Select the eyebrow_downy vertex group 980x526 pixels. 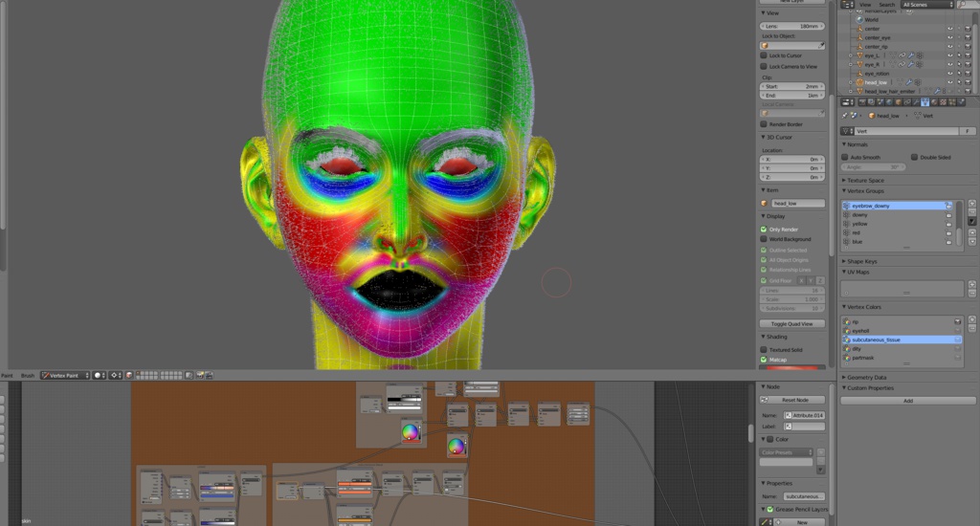tap(898, 206)
